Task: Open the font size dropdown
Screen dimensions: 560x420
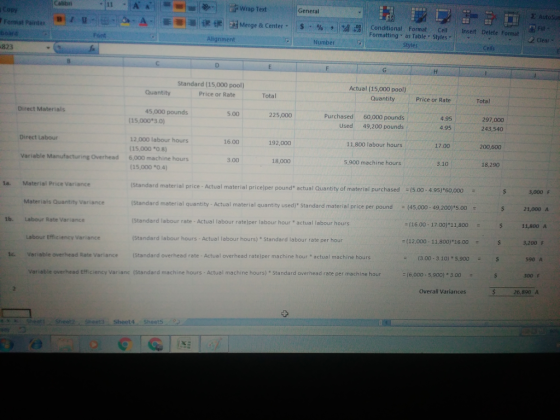Action: pos(124,5)
